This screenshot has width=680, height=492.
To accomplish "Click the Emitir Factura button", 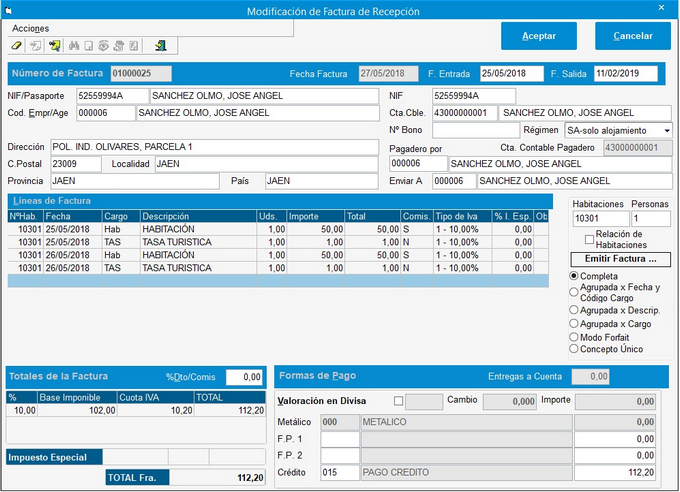I will [x=621, y=259].
